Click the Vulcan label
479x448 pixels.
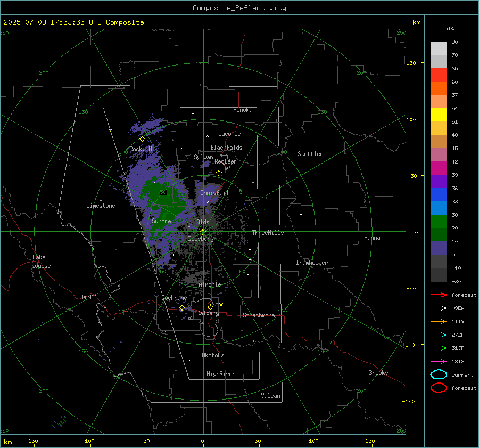pos(271,396)
